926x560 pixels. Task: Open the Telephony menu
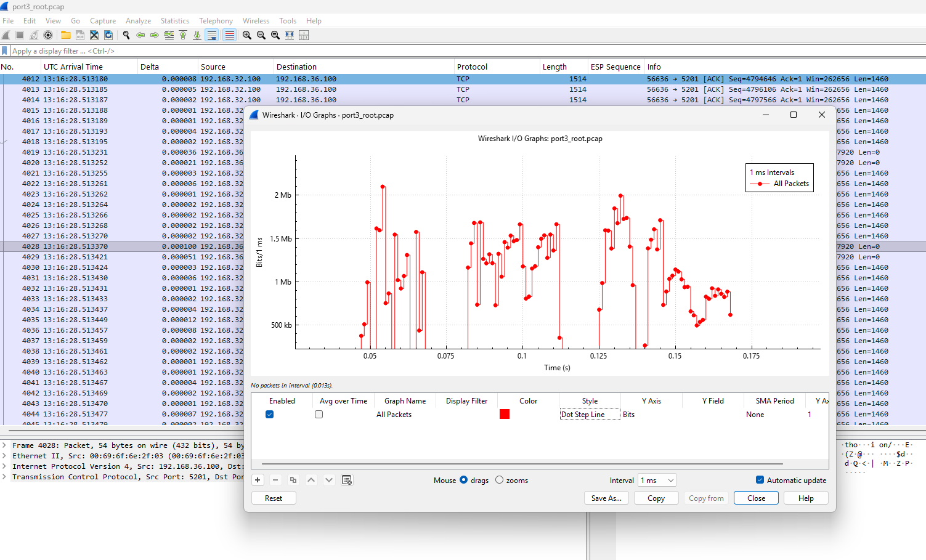point(216,21)
